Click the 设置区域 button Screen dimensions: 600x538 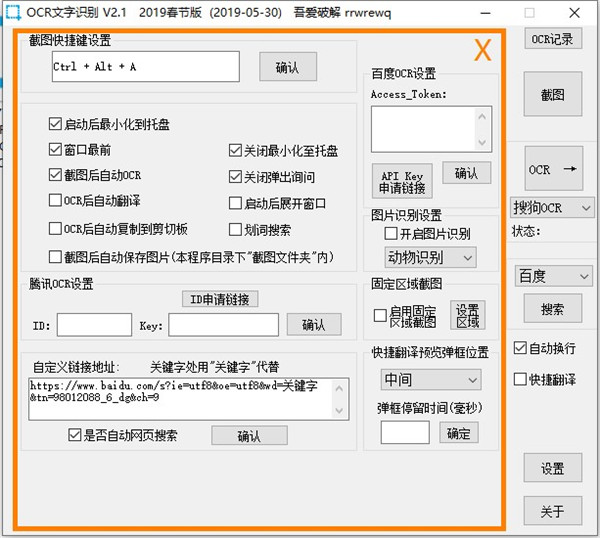[468, 315]
